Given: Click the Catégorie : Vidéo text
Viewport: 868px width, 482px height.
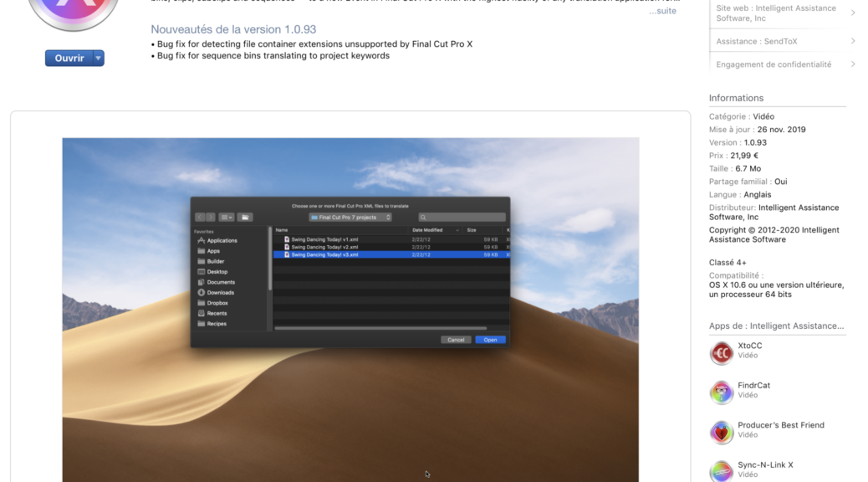Looking at the screenshot, I should click(x=742, y=116).
